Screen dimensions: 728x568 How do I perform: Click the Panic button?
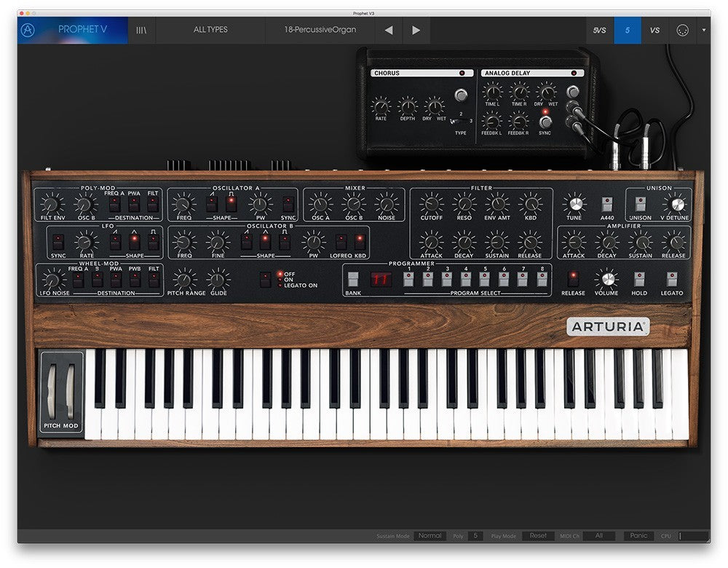pos(638,536)
